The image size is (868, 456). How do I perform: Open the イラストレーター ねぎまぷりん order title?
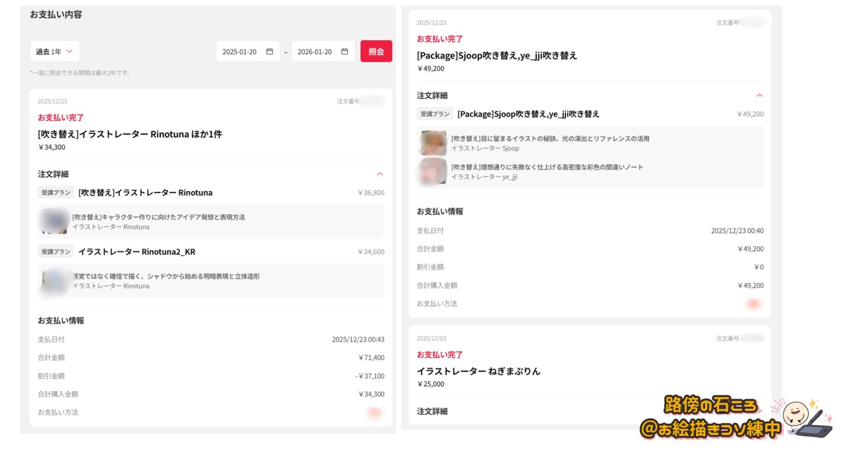click(x=478, y=371)
